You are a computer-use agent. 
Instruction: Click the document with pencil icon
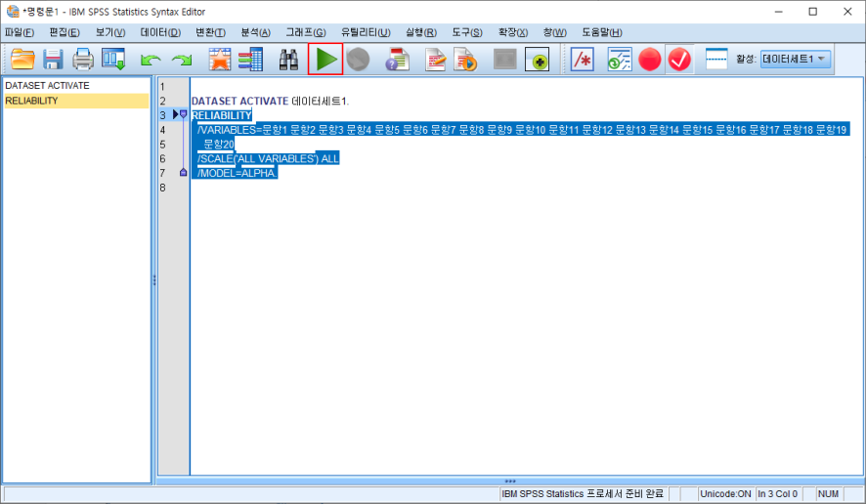435,59
